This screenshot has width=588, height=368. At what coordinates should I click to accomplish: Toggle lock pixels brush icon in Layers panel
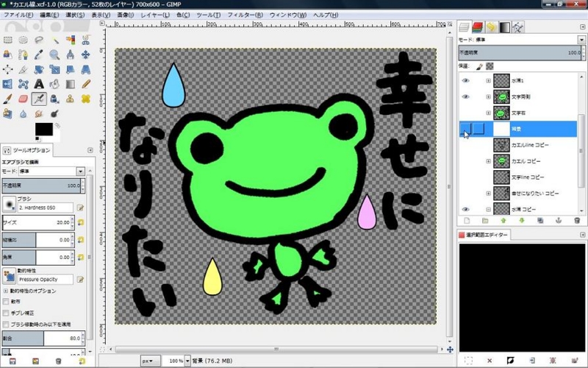tap(479, 66)
